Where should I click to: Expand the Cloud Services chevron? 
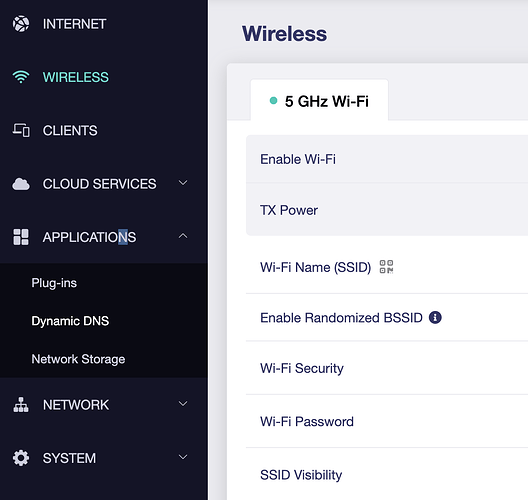click(x=183, y=183)
